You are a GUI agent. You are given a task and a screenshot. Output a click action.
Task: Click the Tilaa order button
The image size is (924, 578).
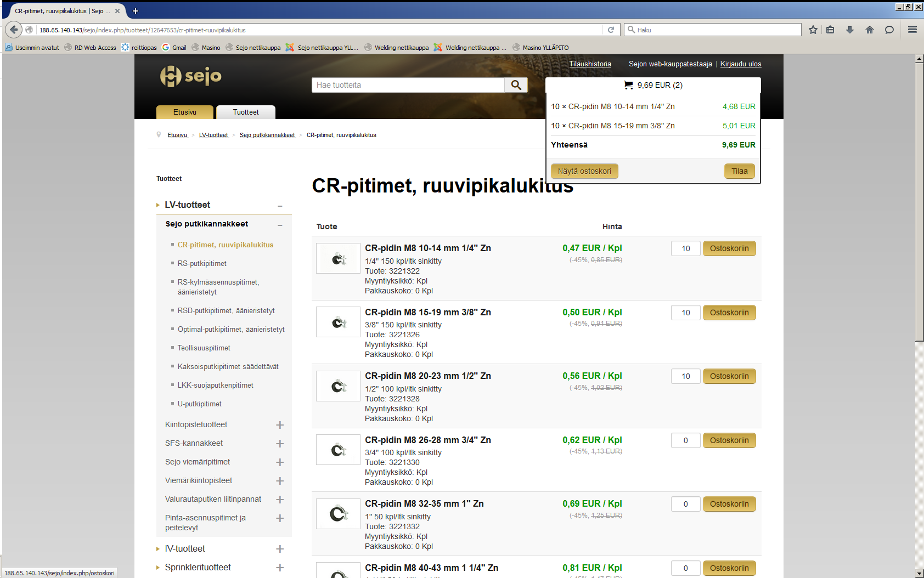pos(740,171)
